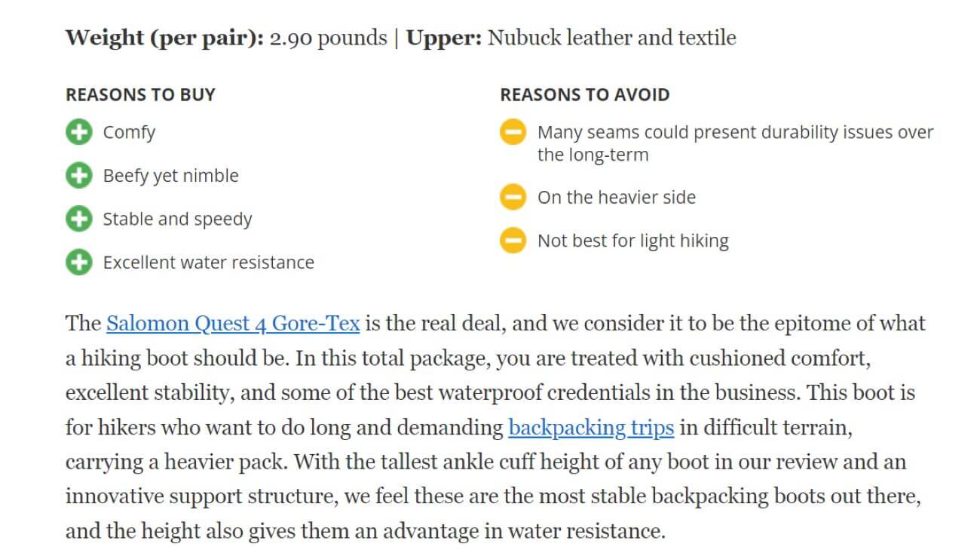Click the Stable and speedy text
Screen dimensions: 980x556
click(178, 220)
